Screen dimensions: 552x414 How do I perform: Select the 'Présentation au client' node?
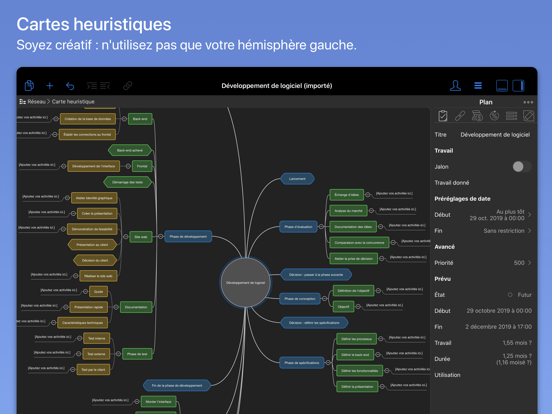tap(92, 245)
